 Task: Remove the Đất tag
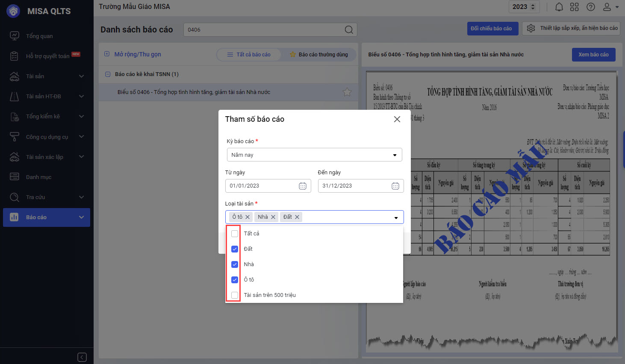[x=297, y=217]
